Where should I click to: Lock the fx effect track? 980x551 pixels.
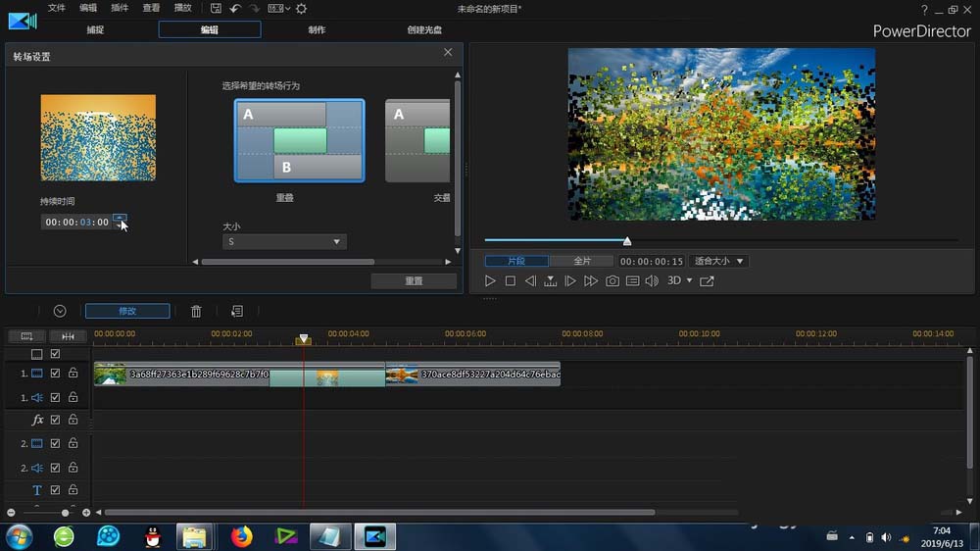point(73,419)
